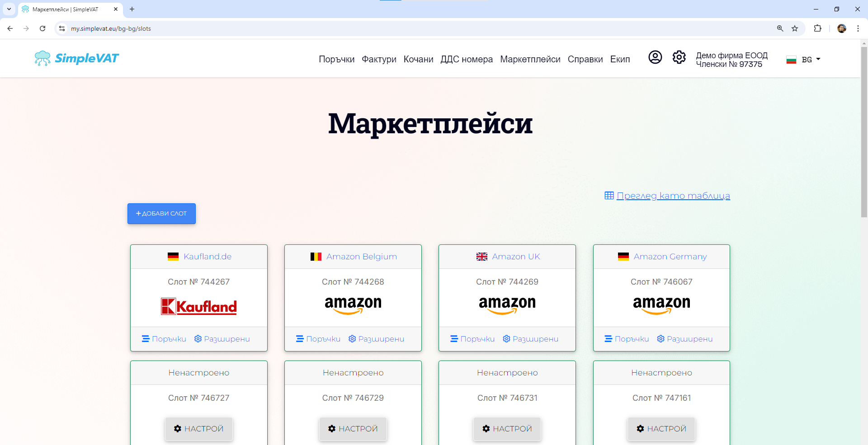The width and height of the screenshot is (868, 445).
Task: Click the UK flag on Amazon UK card
Action: point(482,257)
